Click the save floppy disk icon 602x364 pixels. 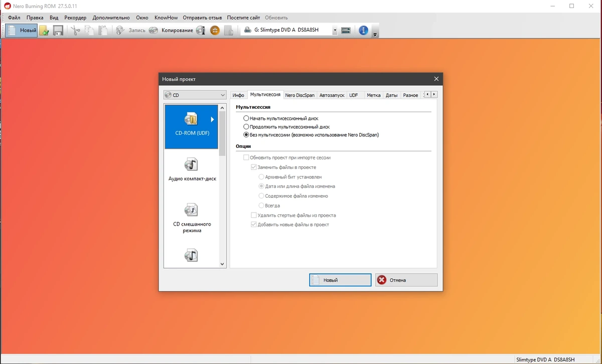pos(58,31)
